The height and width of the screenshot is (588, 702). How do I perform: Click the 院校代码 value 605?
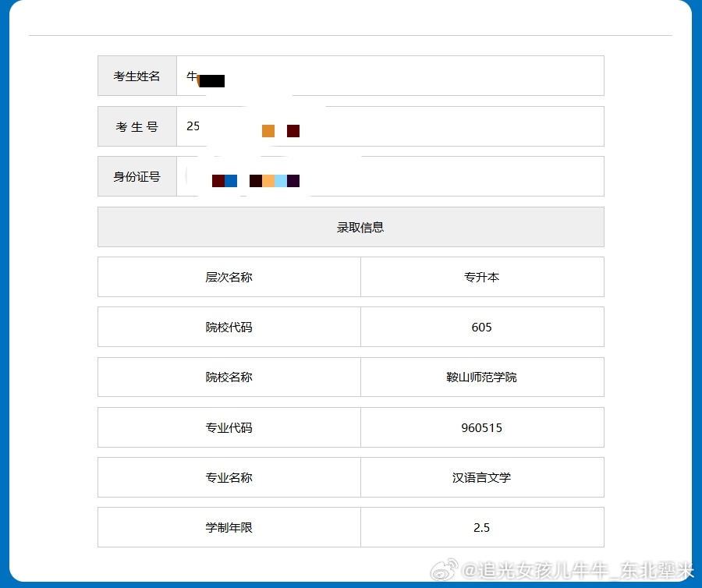[x=481, y=327]
